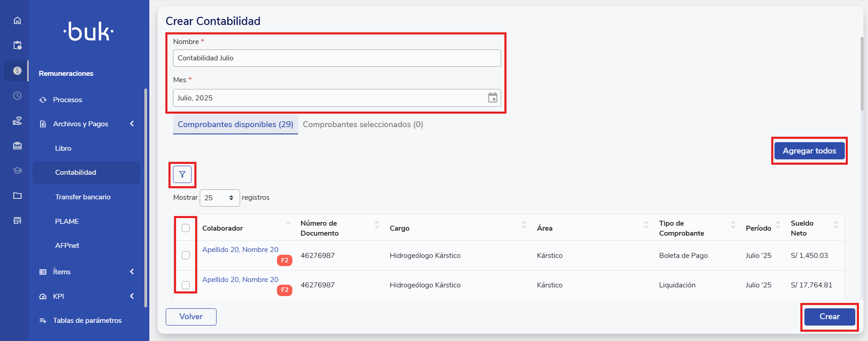Viewport: 868px width, 341px height.
Task: Check the Liquidación row checkbox
Action: 186,285
